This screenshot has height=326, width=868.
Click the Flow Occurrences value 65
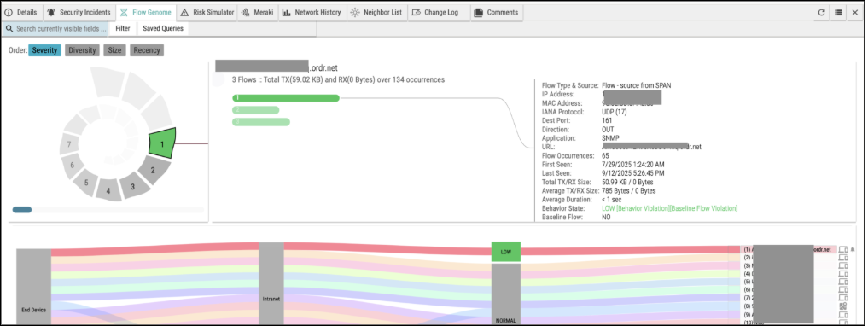pyautogui.click(x=606, y=156)
